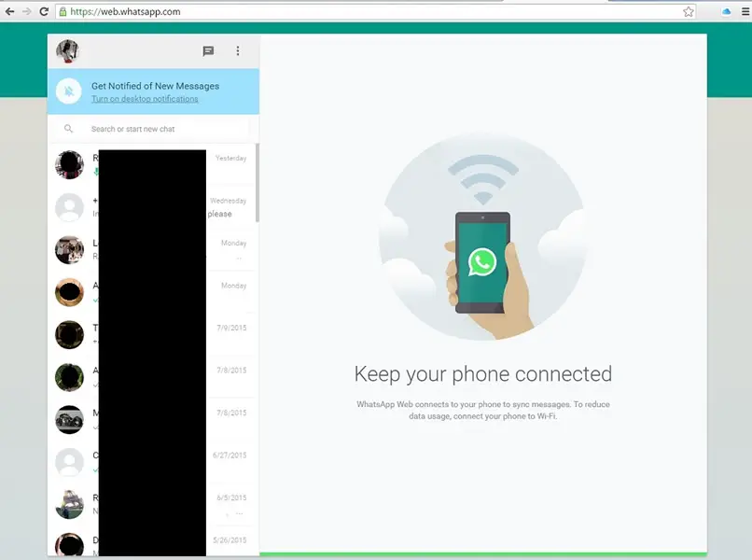The image size is (752, 560).
Task: Click default avatar of the Wednesday chat
Action: [69, 207]
